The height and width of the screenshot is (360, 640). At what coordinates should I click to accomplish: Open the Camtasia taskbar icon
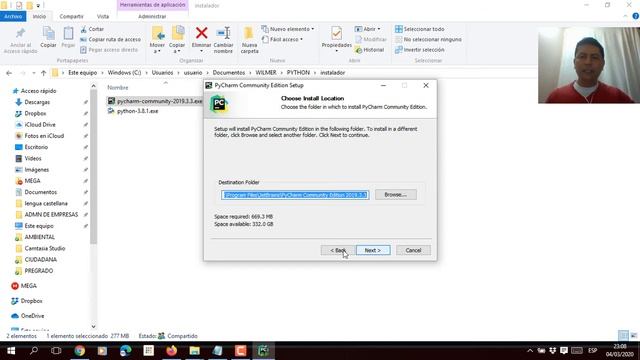pyautogui.click(x=240, y=351)
